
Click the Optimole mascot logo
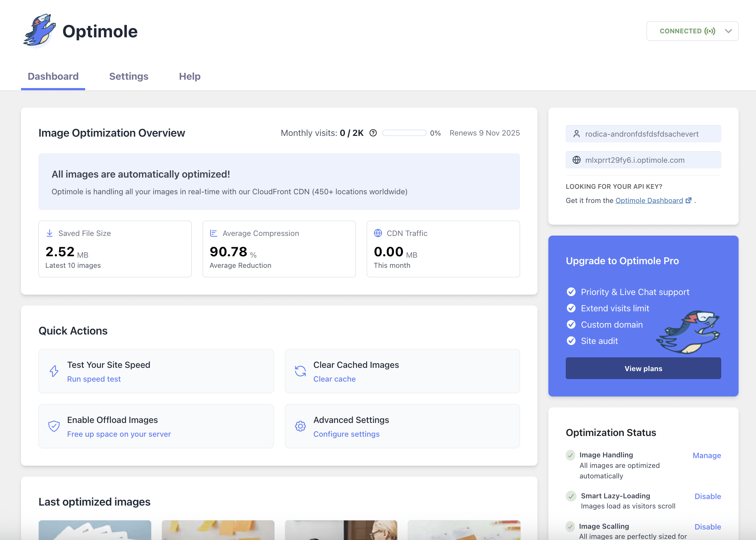coord(39,31)
